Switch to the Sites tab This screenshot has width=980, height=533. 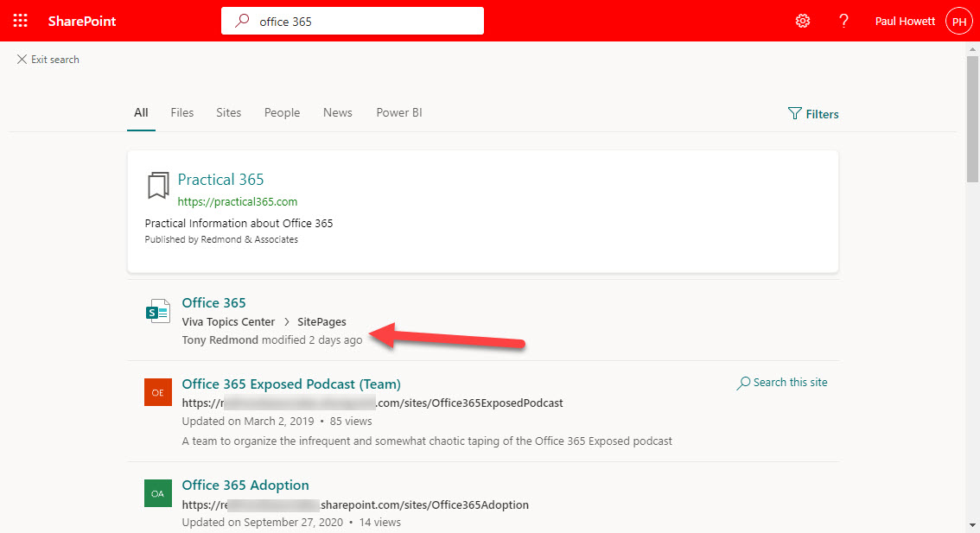pos(228,112)
